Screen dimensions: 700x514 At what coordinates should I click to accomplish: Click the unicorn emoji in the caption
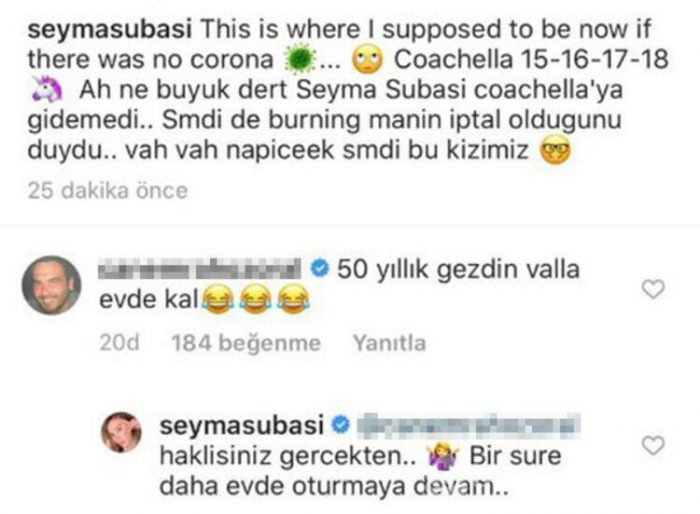[x=47, y=90]
